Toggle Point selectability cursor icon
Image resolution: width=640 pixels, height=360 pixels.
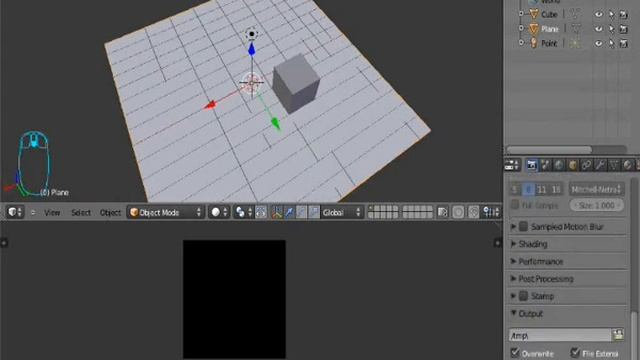click(x=611, y=43)
